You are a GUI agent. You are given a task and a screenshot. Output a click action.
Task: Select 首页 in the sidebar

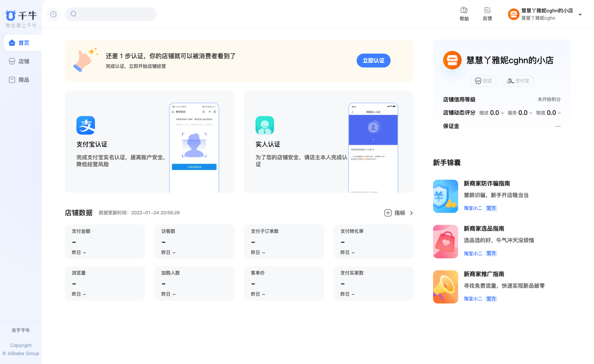pyautogui.click(x=23, y=43)
